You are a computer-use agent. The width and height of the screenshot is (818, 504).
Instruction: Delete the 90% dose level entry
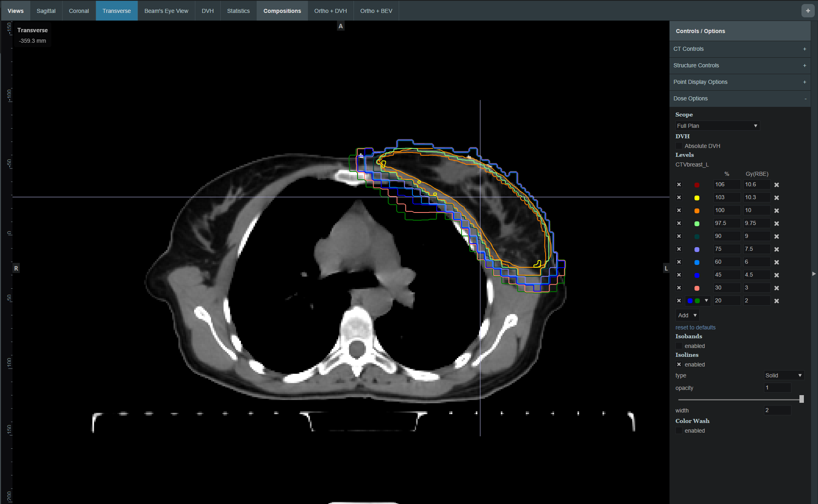click(x=776, y=237)
